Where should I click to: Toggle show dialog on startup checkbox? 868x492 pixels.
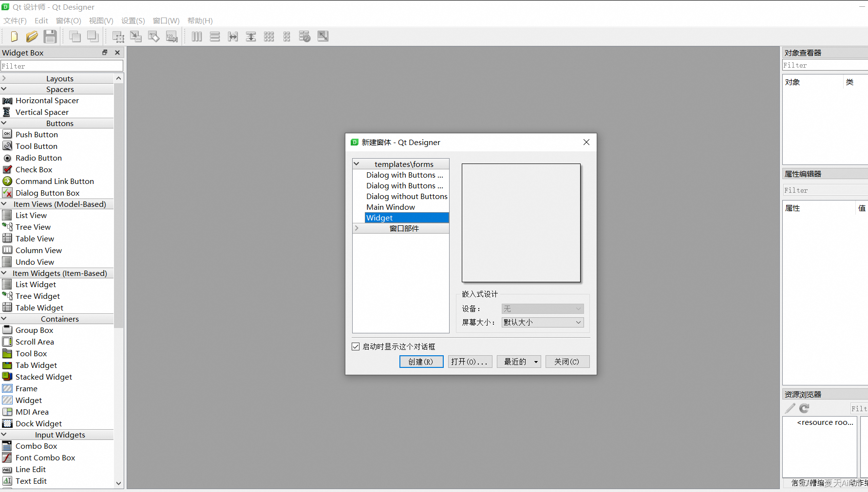tap(356, 346)
